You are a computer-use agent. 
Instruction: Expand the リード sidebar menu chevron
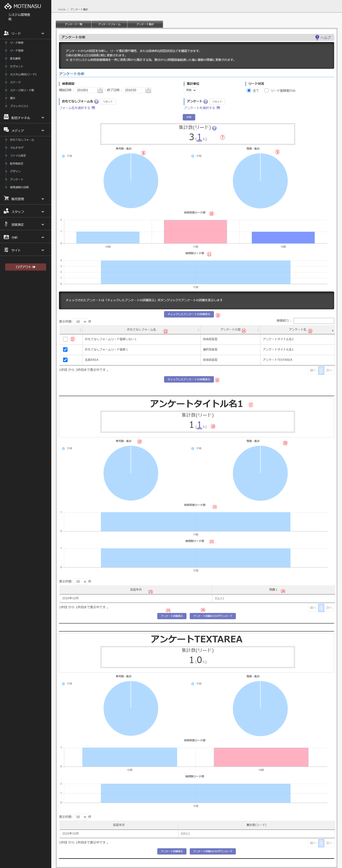pos(43,33)
